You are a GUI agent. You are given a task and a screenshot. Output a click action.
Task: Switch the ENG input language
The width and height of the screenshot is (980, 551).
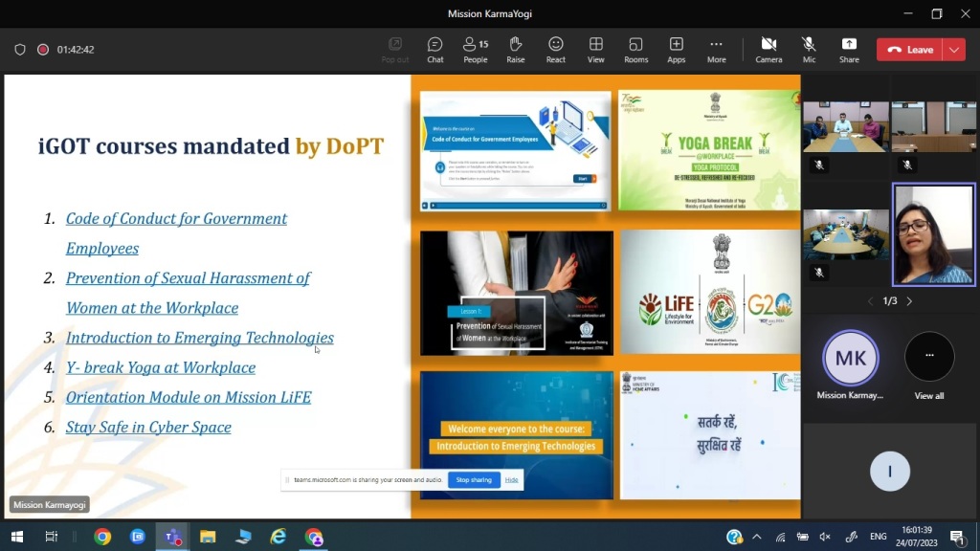tap(879, 537)
